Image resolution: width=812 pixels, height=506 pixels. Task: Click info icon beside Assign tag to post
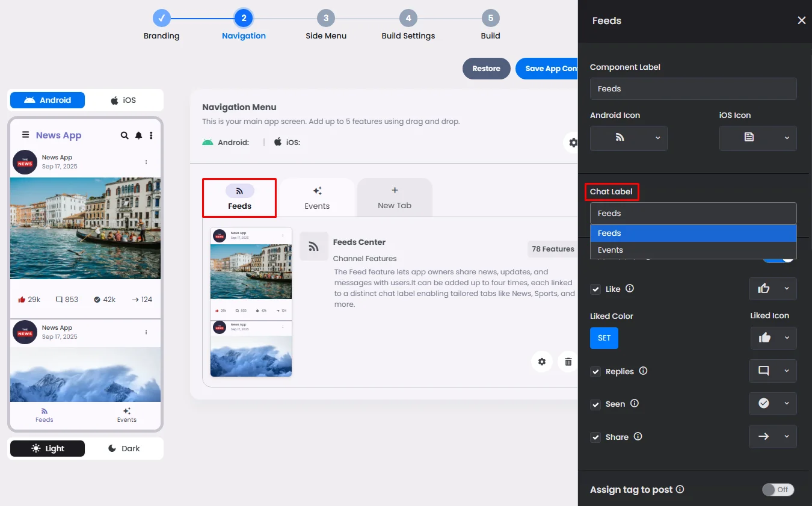point(680,489)
